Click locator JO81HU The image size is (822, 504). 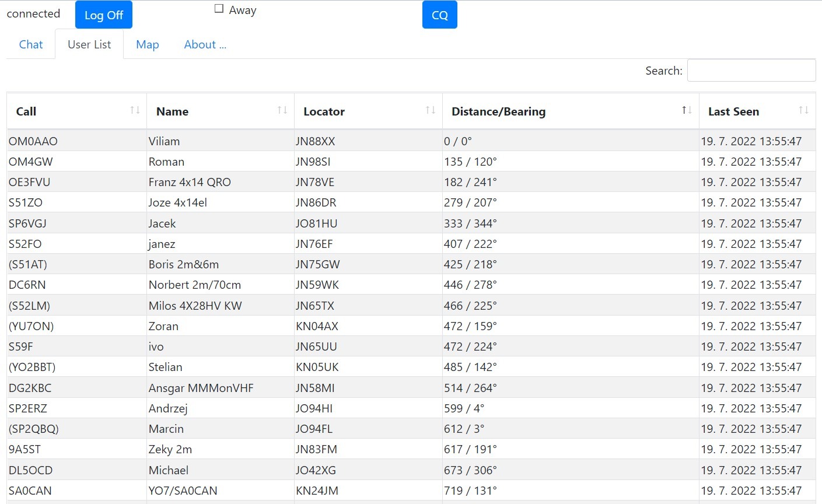click(x=317, y=223)
